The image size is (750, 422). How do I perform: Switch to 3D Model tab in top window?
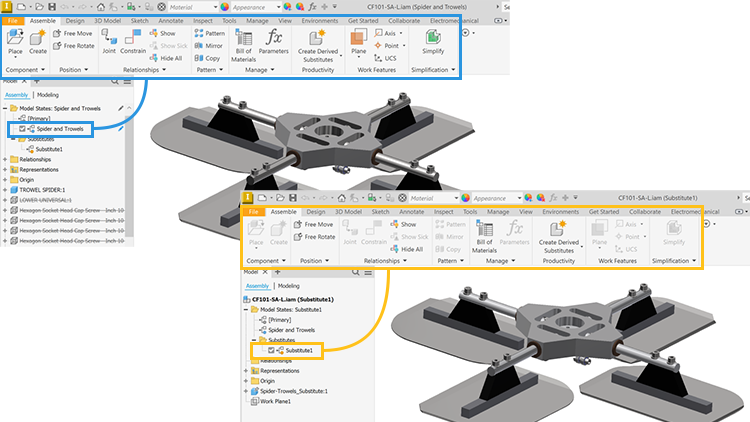coord(107,21)
